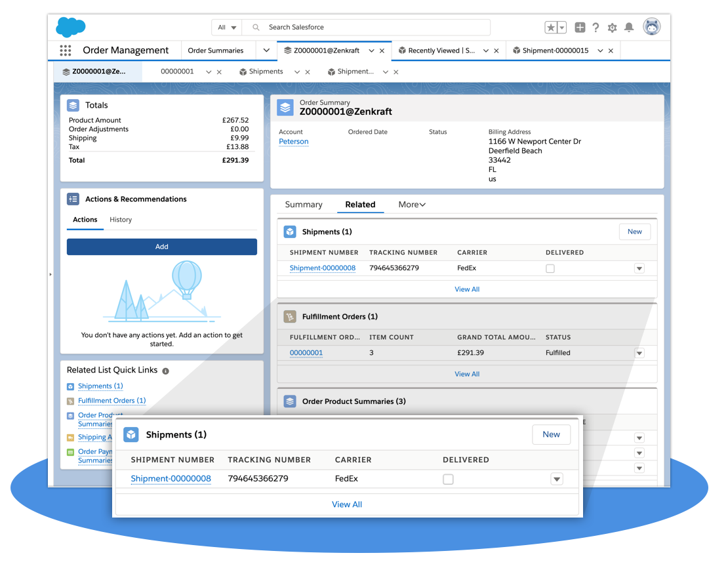This screenshot has width=728, height=570.
Task: Open fulfillment order 00000001 link
Action: coord(306,353)
